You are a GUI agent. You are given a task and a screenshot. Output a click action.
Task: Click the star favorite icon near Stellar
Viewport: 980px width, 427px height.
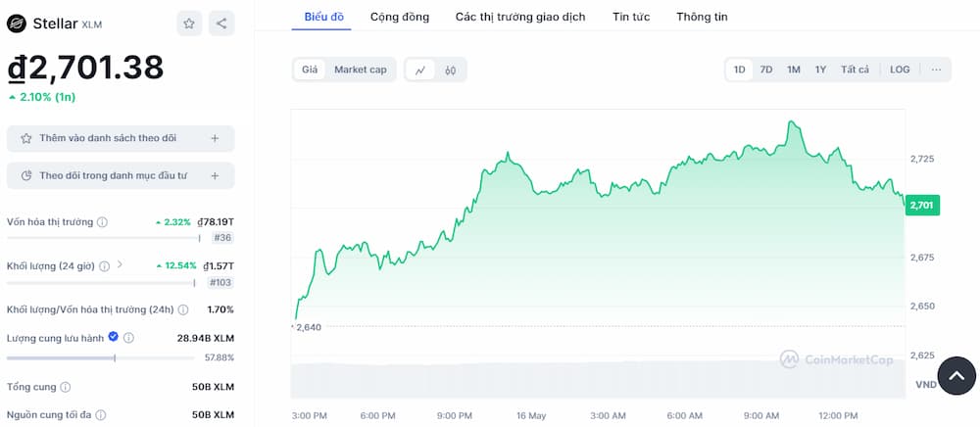coord(189,24)
